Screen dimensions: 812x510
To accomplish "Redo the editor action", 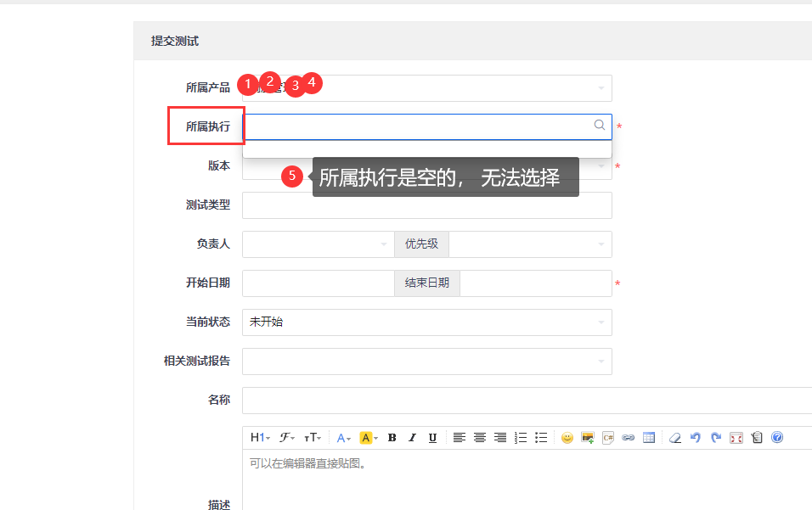I will click(x=716, y=438).
